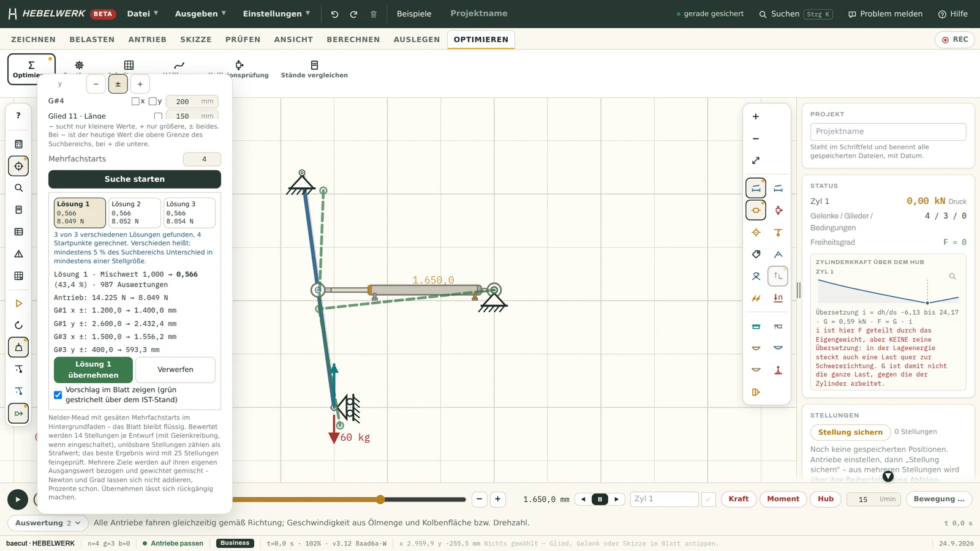Click the grid table icon in Optimieren ribbon
980x551 pixels.
click(x=129, y=65)
